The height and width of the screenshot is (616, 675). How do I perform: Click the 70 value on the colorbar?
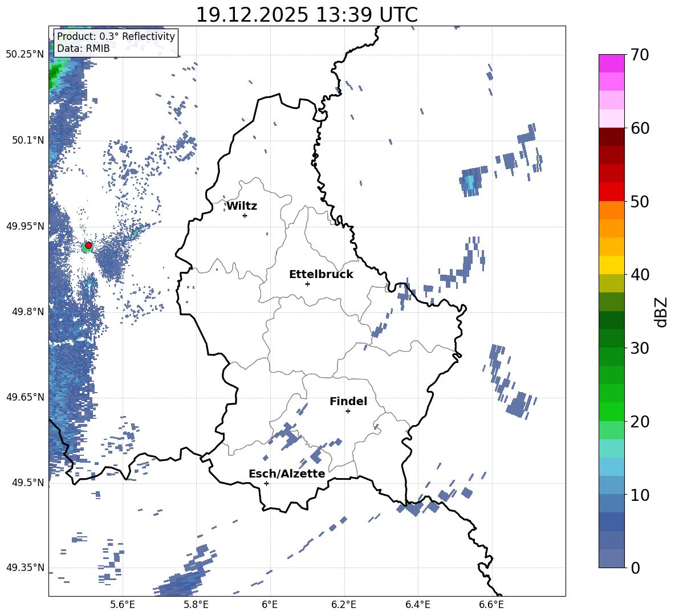[x=640, y=55]
